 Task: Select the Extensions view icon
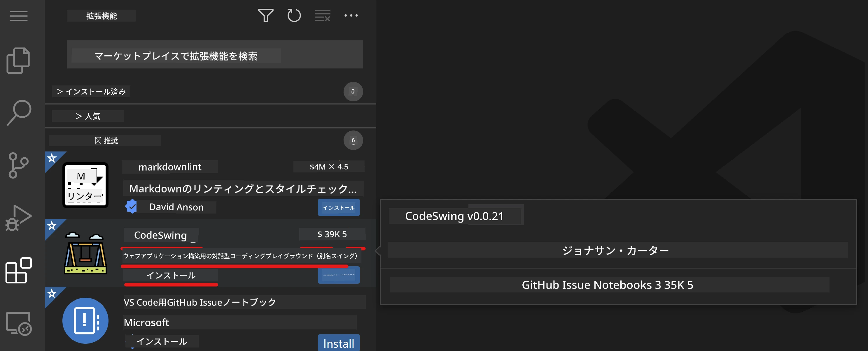click(19, 270)
